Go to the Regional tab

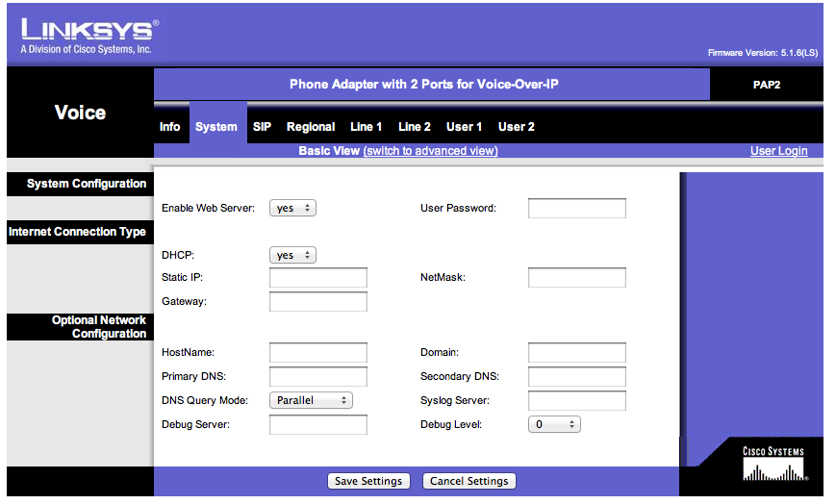(311, 127)
